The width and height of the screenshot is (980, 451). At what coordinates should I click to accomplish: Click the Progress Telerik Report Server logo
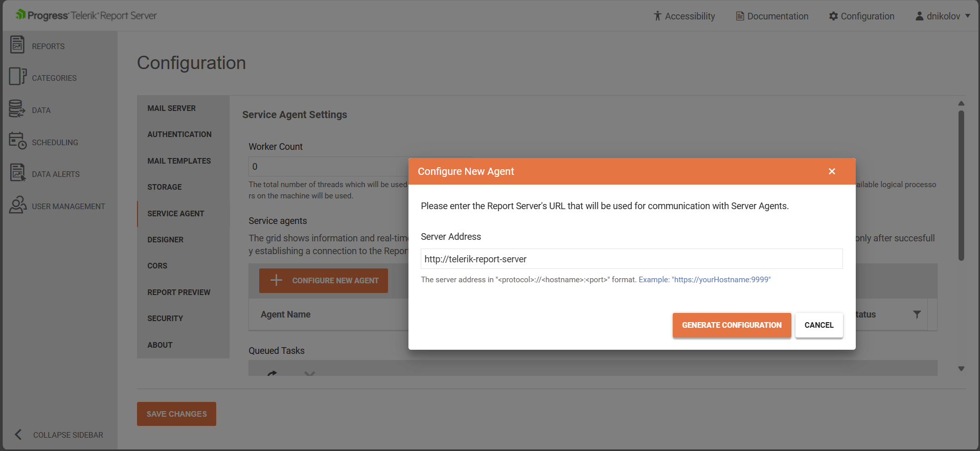(x=86, y=15)
